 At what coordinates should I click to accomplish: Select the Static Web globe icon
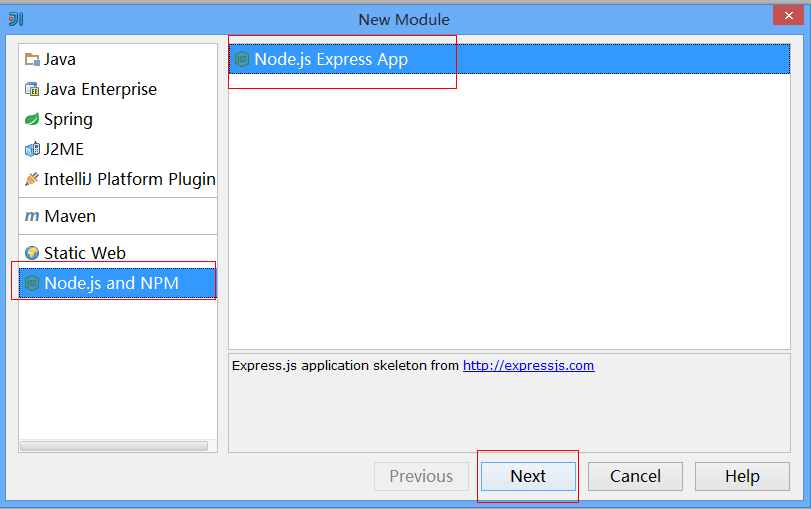(x=32, y=253)
